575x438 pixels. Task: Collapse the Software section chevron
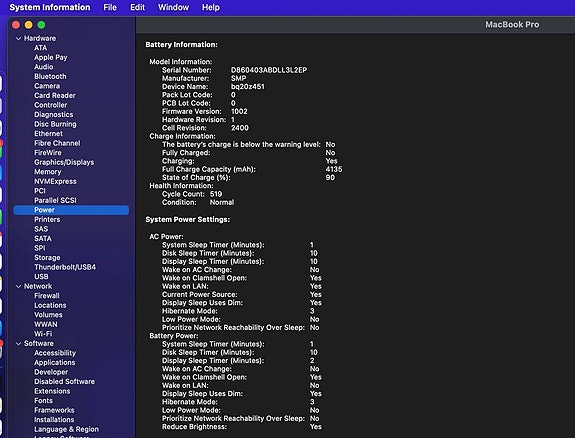pyautogui.click(x=18, y=344)
